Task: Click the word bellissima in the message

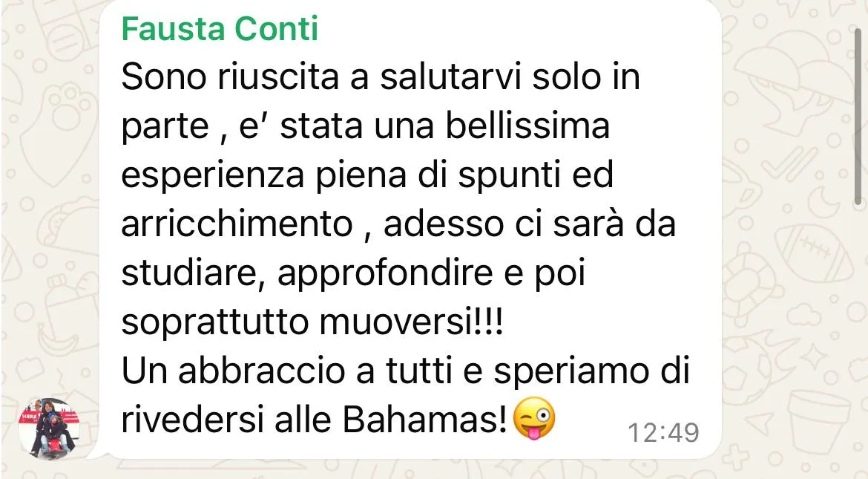Action: point(527,126)
